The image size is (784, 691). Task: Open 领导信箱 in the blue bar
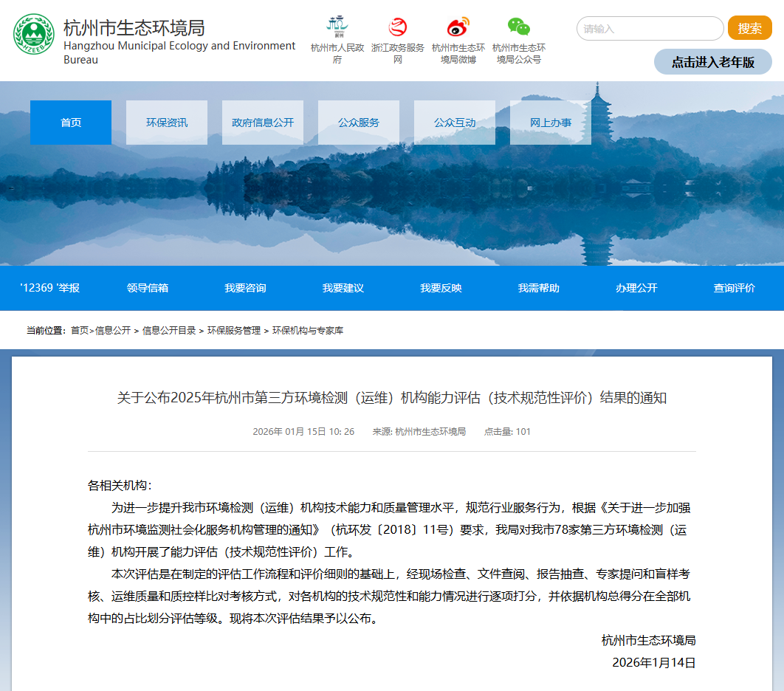pyautogui.click(x=148, y=288)
